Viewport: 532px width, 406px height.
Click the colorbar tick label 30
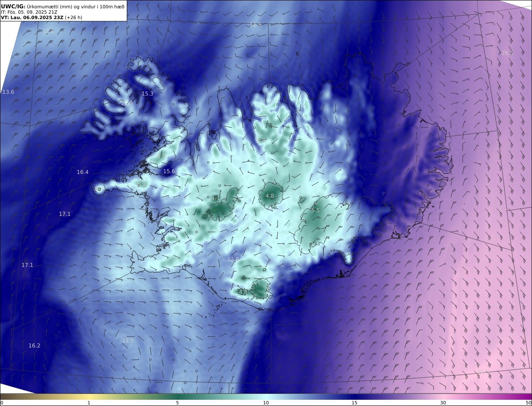point(443,403)
